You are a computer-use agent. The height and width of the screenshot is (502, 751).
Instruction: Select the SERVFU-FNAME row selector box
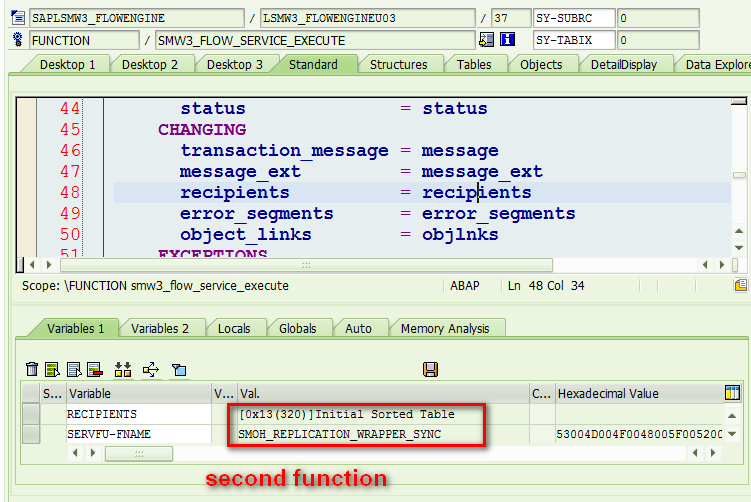pyautogui.click(x=31, y=434)
